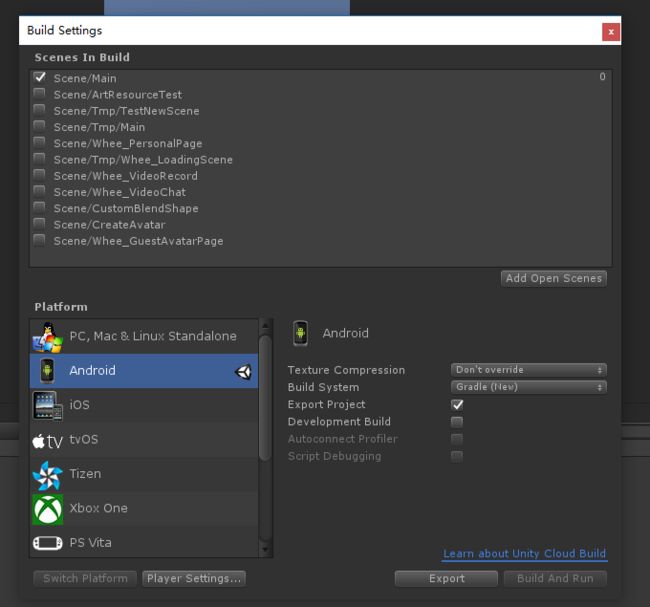Select the iOS platform entry

pos(144,405)
